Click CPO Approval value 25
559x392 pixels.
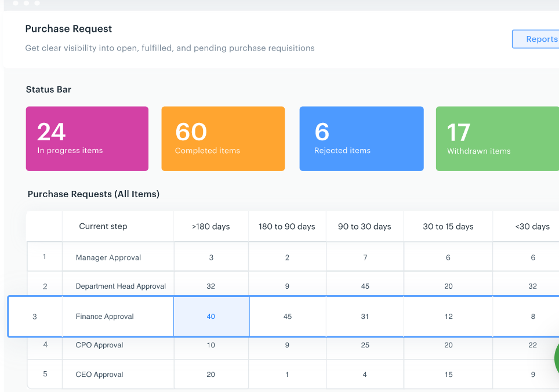(365, 345)
